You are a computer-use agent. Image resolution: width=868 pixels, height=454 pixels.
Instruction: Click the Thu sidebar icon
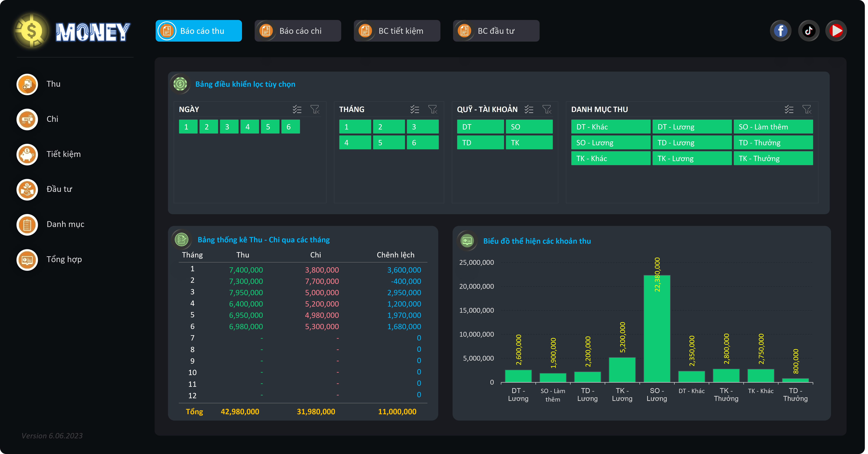pos(27,84)
